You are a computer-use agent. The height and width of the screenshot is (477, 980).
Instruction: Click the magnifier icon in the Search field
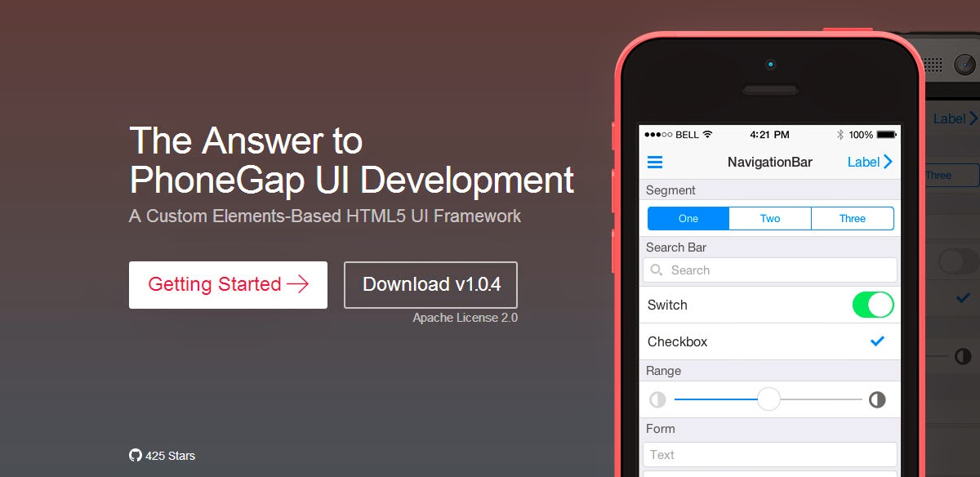pyautogui.click(x=657, y=270)
